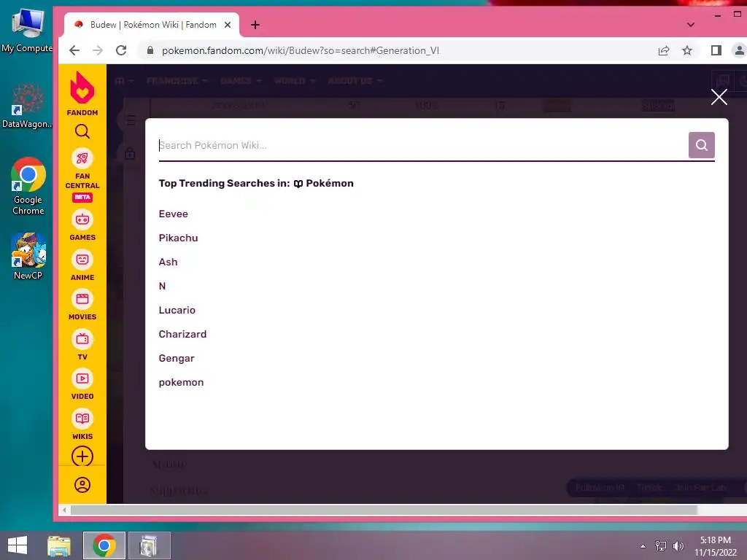
Task: Open DataWagon desktop shortcut
Action: click(x=27, y=106)
